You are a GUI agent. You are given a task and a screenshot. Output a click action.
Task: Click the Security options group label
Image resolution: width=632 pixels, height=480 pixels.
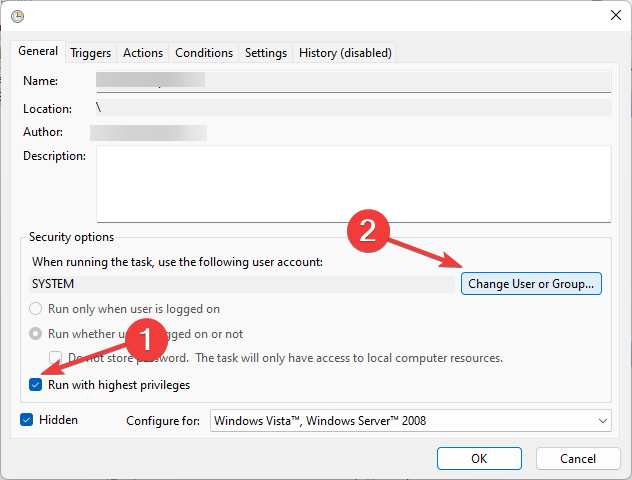(x=71, y=237)
